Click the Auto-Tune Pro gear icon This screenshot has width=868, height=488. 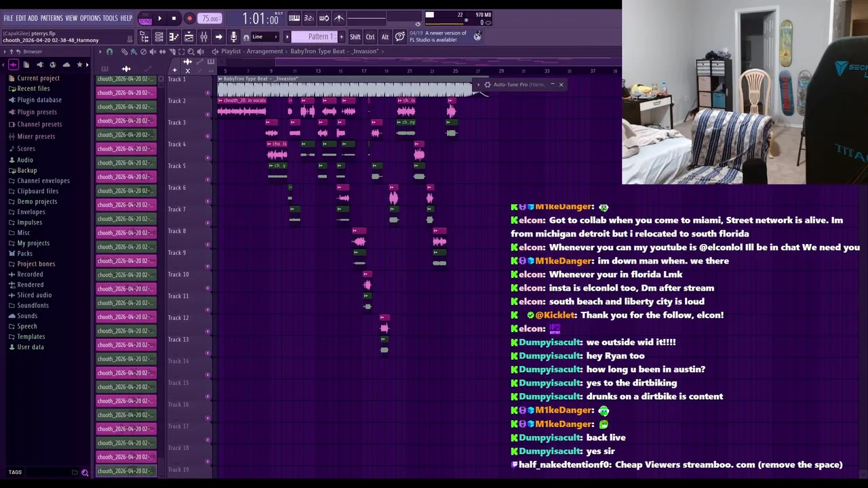[x=487, y=85]
